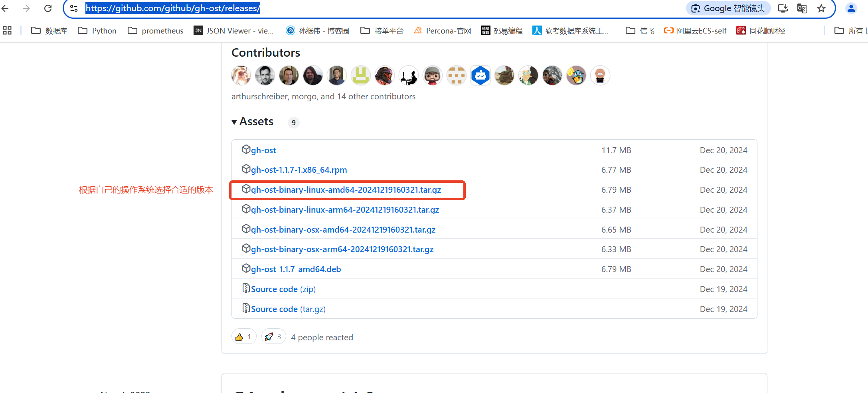Reload the GitHub releases page

coord(48,8)
